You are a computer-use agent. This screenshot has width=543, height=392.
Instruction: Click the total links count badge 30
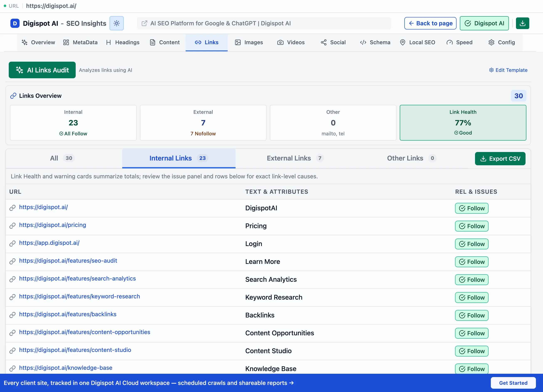(519, 96)
